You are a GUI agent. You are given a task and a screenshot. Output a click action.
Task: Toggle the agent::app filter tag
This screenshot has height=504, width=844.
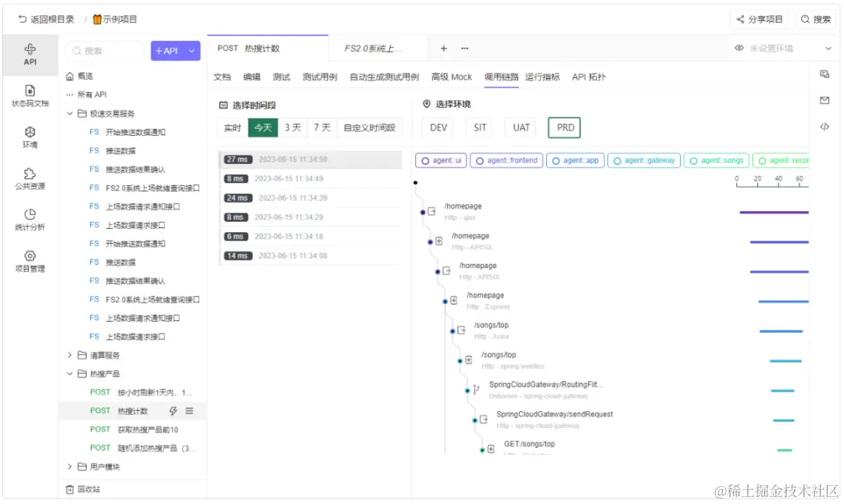[575, 160]
